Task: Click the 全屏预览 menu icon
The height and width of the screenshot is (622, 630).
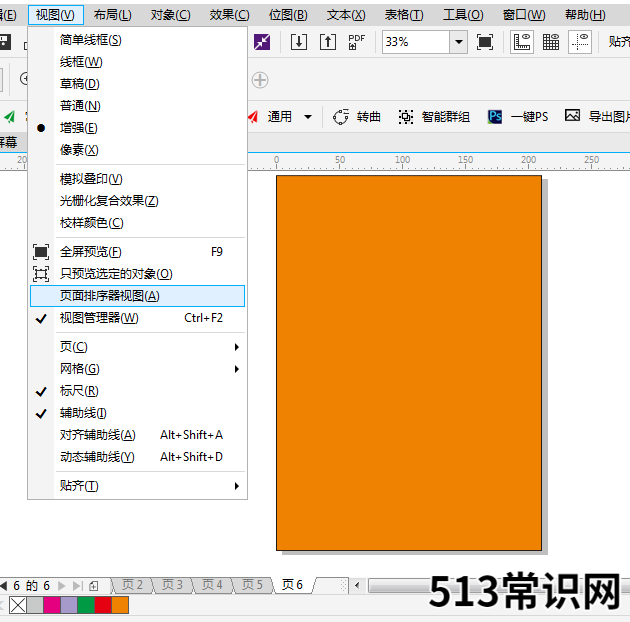Action: pyautogui.click(x=41, y=252)
